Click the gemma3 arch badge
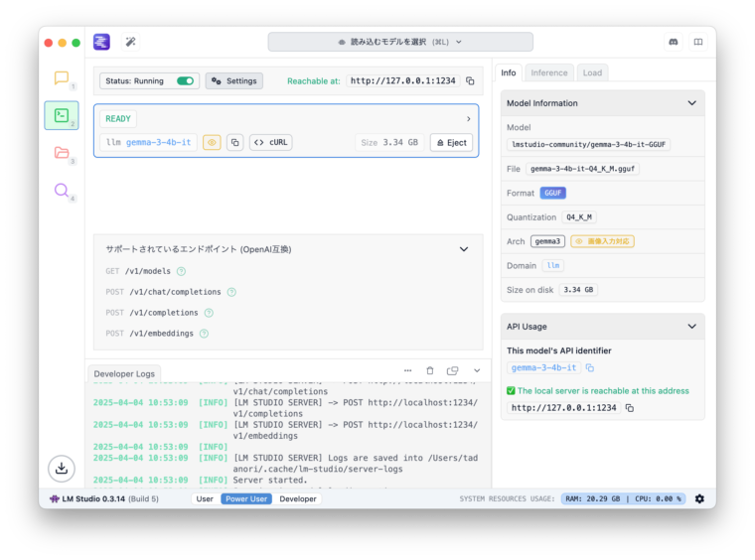The height and width of the screenshot is (560, 755). (547, 241)
